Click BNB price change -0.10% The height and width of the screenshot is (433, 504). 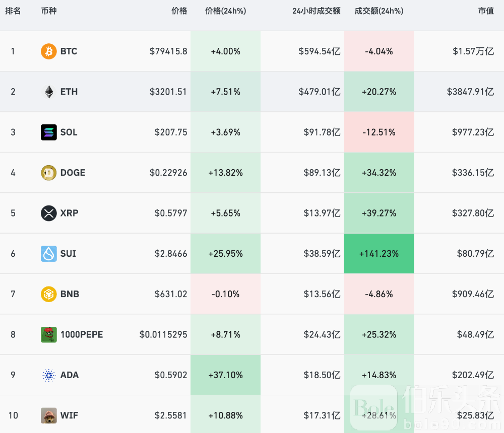point(226,294)
